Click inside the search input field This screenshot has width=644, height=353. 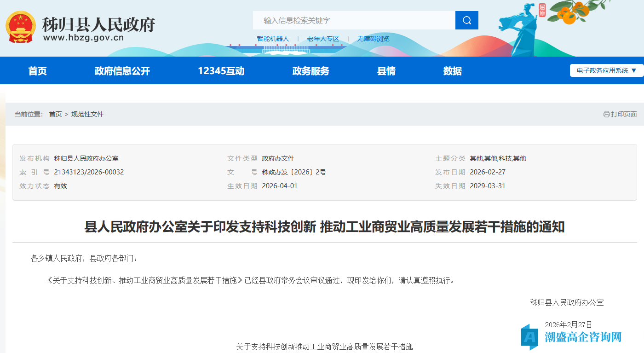click(x=350, y=20)
